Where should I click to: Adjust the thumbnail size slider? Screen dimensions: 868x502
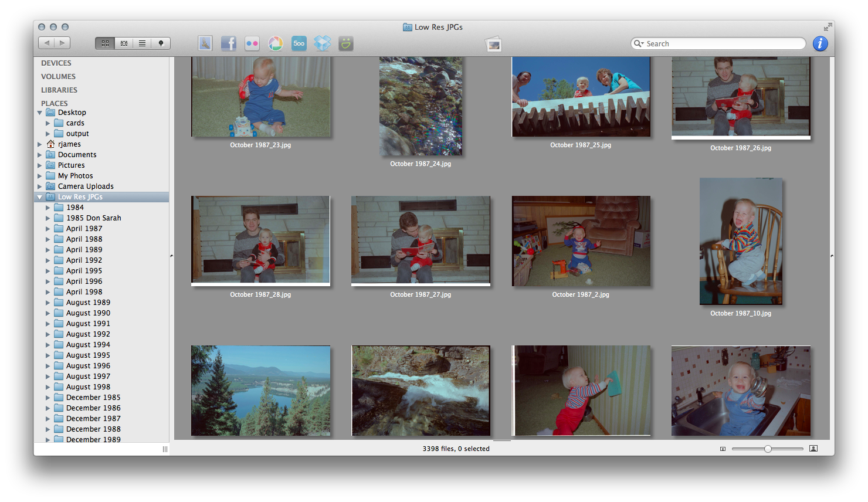tap(768, 449)
